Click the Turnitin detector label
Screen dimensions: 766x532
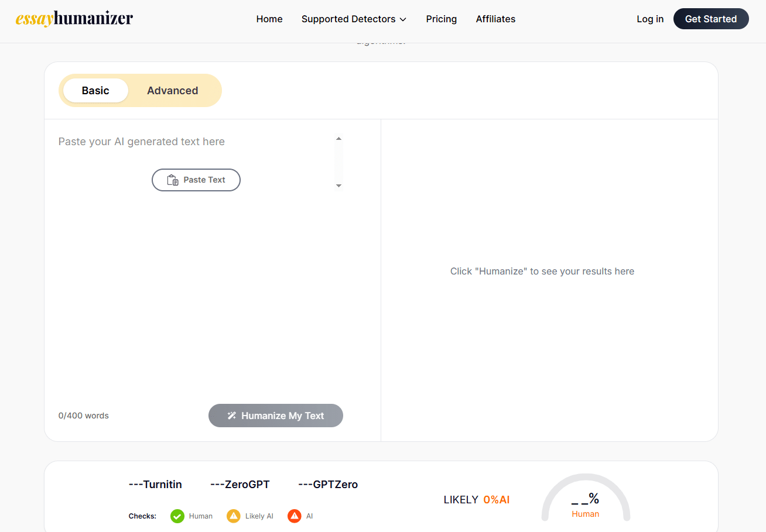[155, 485]
